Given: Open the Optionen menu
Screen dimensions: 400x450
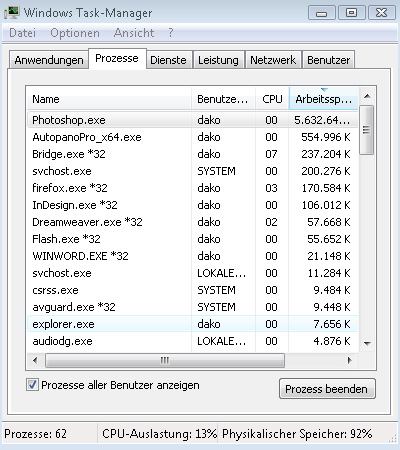Looking at the screenshot, I should (75, 33).
